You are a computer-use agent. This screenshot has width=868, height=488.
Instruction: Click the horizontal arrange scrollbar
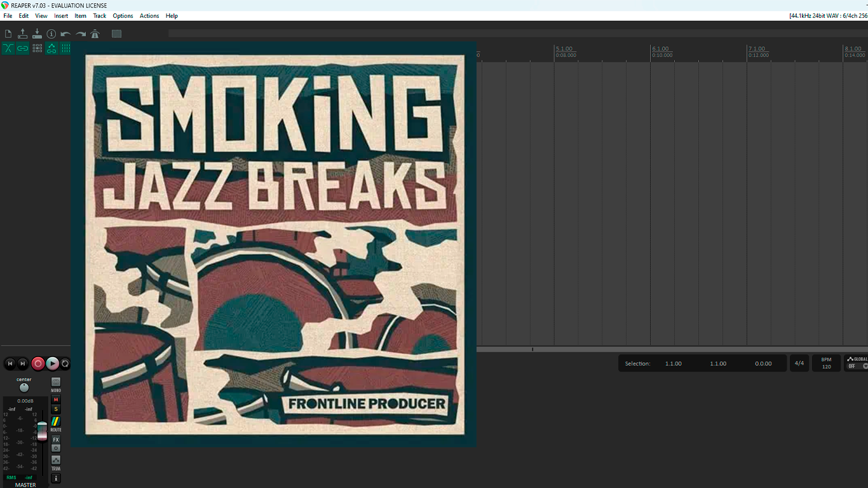[672, 349]
